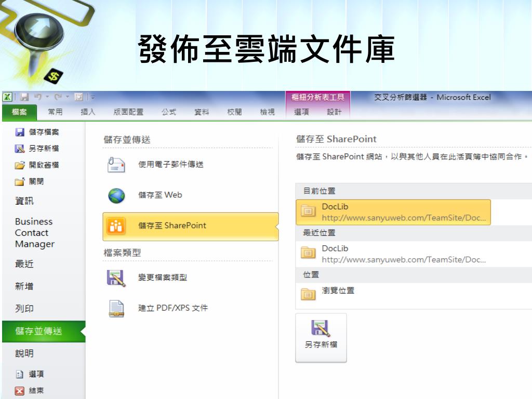This screenshot has width=532, height=399.
Task: Click the 建立 PDF/XPS 文件 document icon
Action: [116, 309]
